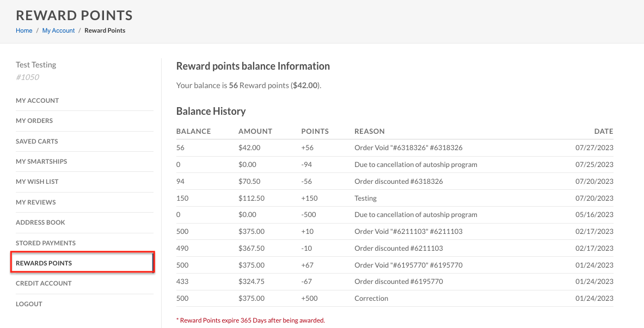This screenshot has height=328, width=644.
Task: Click the POINTS column header
Action: coord(315,131)
